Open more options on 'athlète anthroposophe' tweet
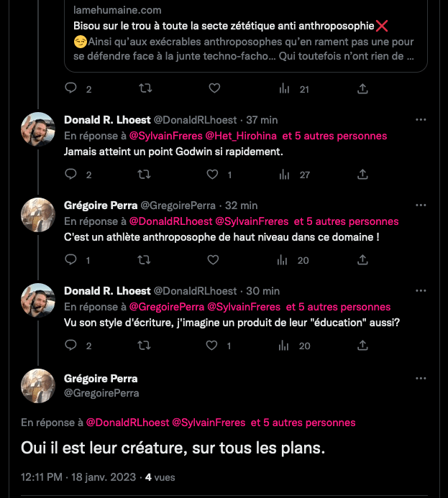Viewport: 448px width, 498px height. click(x=421, y=206)
